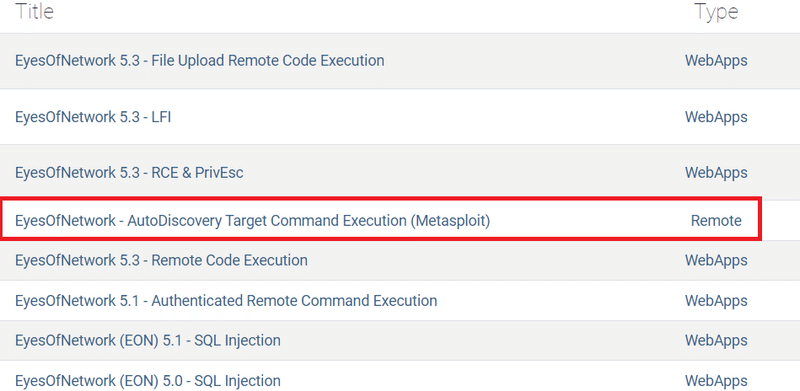Click WebApps type for 5.3 Remote Code Execution
Image resolution: width=800 pixels, height=391 pixels.
click(716, 260)
